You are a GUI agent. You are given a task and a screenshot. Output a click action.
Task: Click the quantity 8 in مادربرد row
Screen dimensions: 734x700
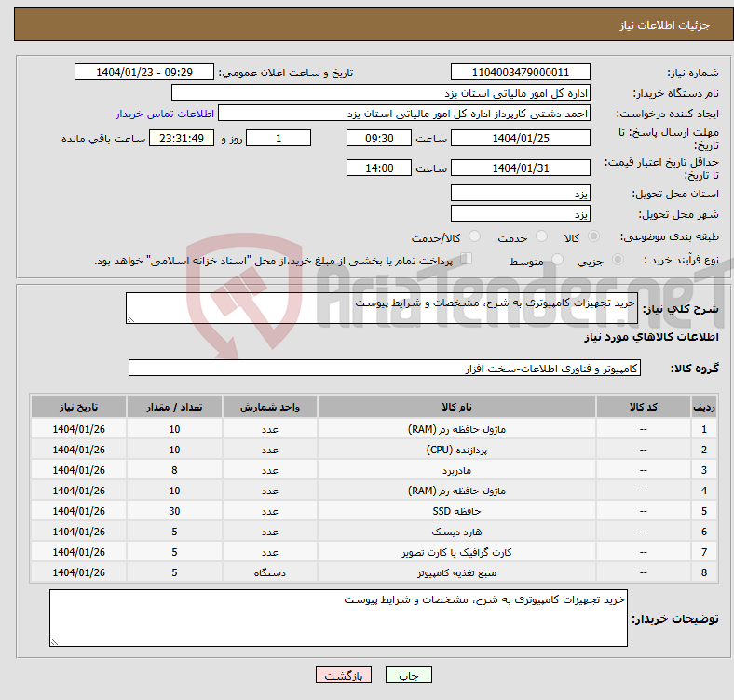[x=174, y=470]
